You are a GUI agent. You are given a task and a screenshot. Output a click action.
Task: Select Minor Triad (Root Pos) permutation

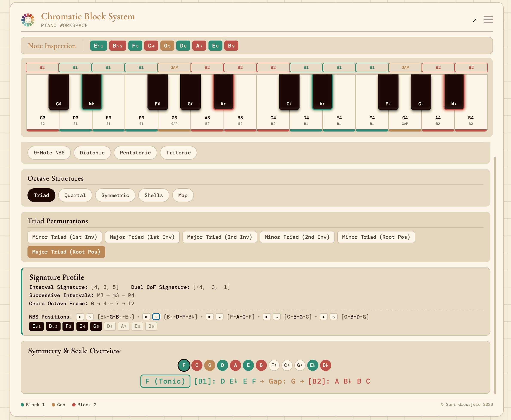[x=376, y=237]
